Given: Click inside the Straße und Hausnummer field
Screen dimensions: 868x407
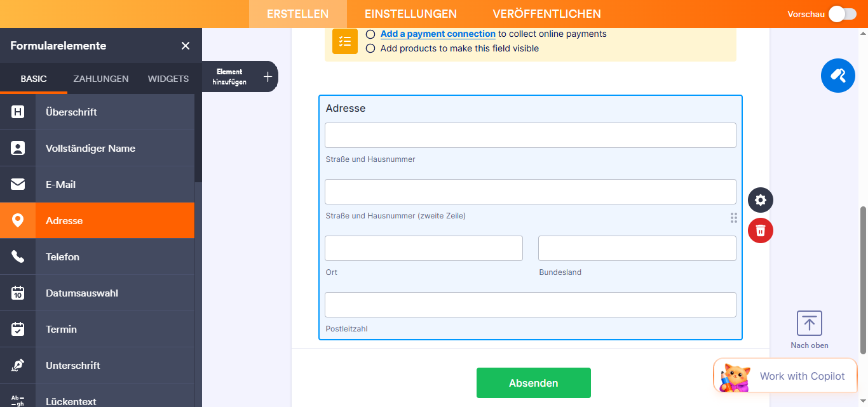Looking at the screenshot, I should [x=530, y=135].
